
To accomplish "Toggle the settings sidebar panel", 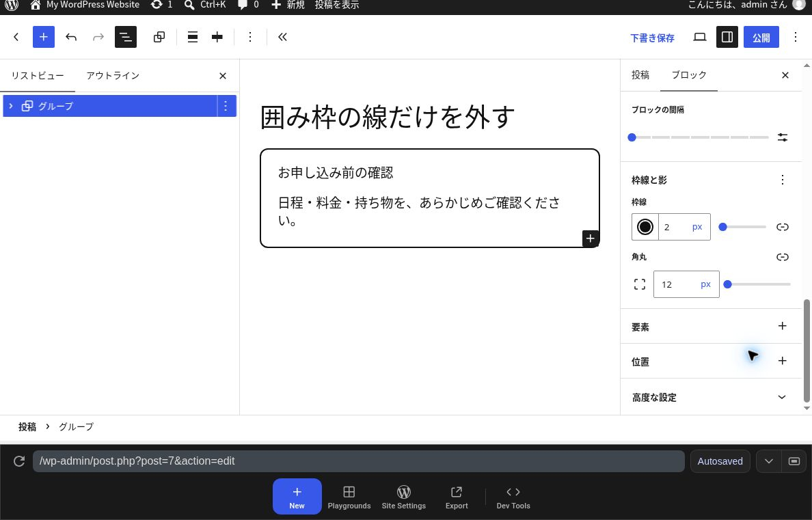I will point(727,37).
